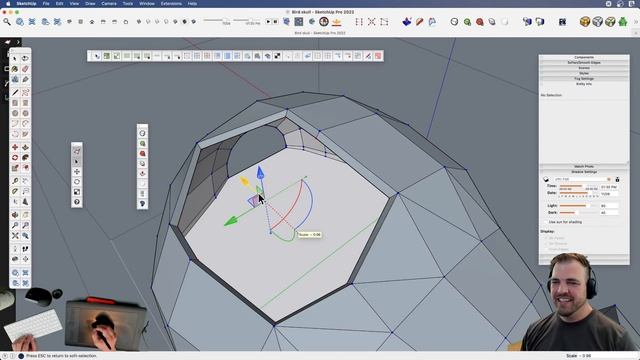Select the Rectangle drawing tool

click(15, 103)
